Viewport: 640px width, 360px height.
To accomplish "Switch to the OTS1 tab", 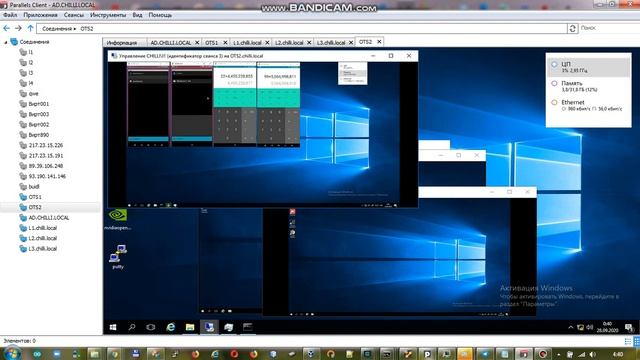I will point(211,42).
